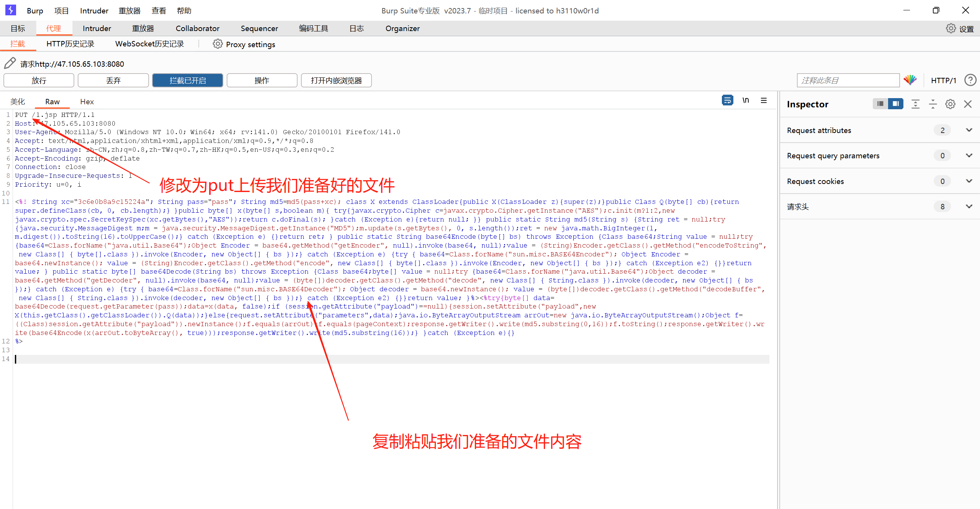
Task: Open the 项目 menu
Action: click(x=61, y=11)
